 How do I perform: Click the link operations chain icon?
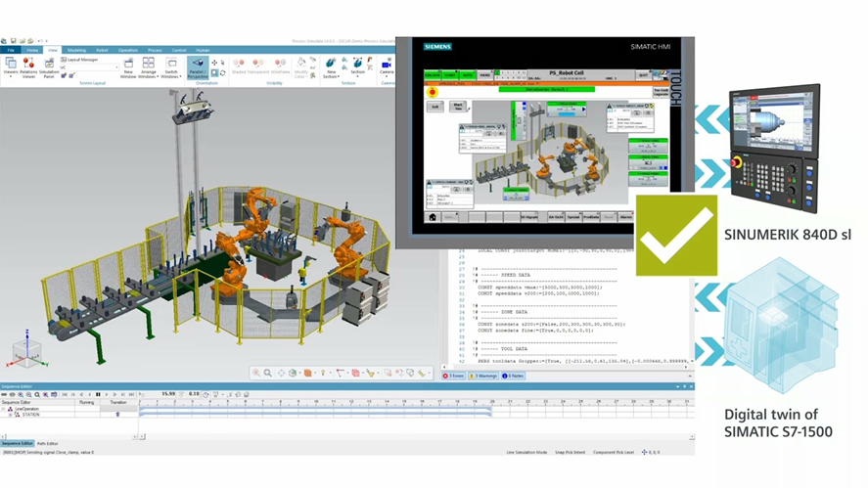pyautogui.click(x=4, y=394)
